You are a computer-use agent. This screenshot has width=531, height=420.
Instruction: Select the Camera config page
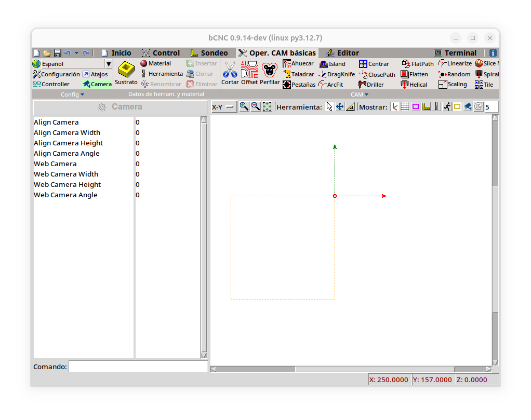[x=97, y=84]
